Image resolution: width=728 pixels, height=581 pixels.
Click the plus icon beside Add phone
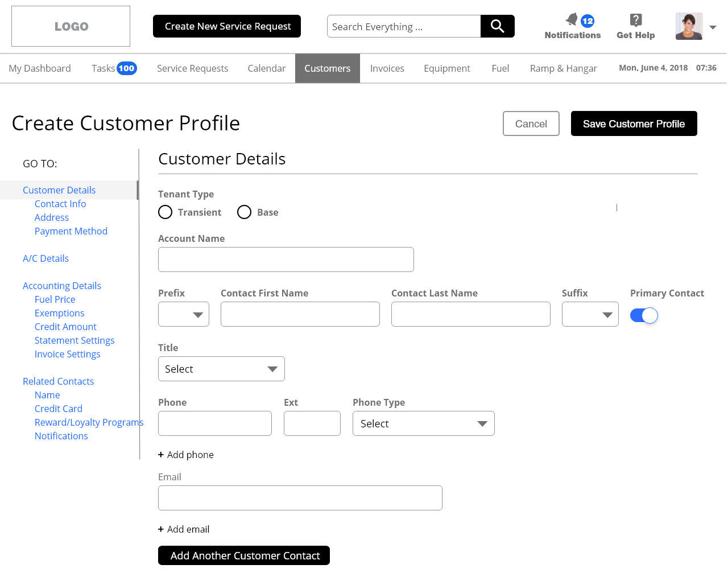(161, 455)
